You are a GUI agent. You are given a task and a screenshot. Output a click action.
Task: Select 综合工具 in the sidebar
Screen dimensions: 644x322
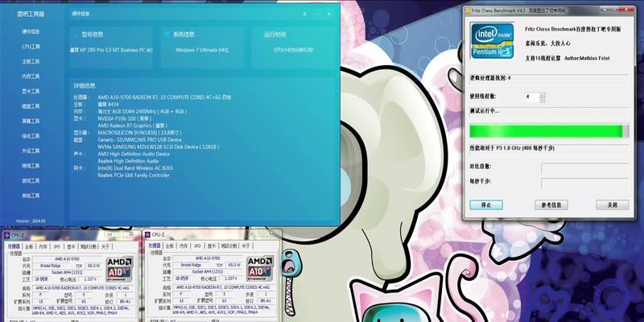(x=31, y=136)
